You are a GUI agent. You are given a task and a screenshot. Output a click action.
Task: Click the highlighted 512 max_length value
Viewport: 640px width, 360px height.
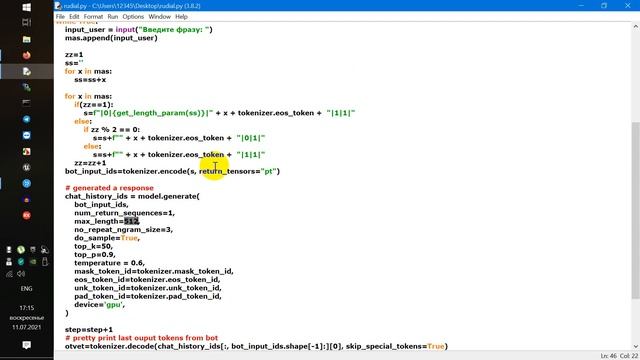131,221
